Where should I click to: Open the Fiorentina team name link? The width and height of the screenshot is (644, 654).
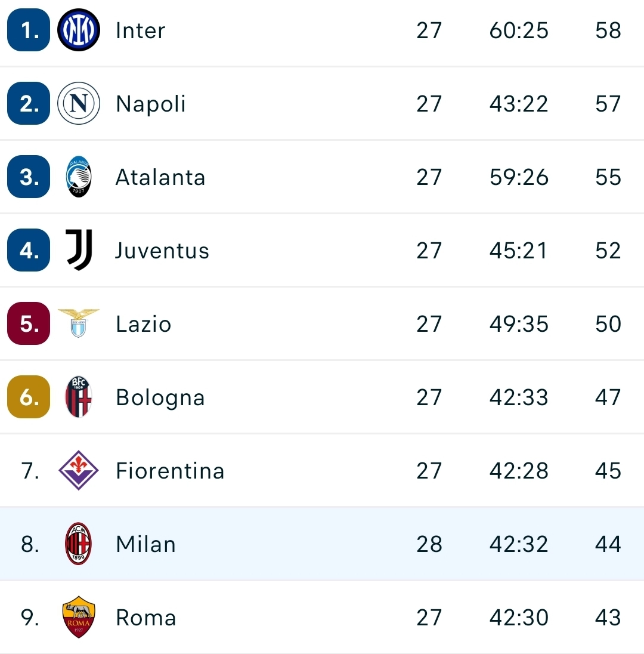[170, 471]
